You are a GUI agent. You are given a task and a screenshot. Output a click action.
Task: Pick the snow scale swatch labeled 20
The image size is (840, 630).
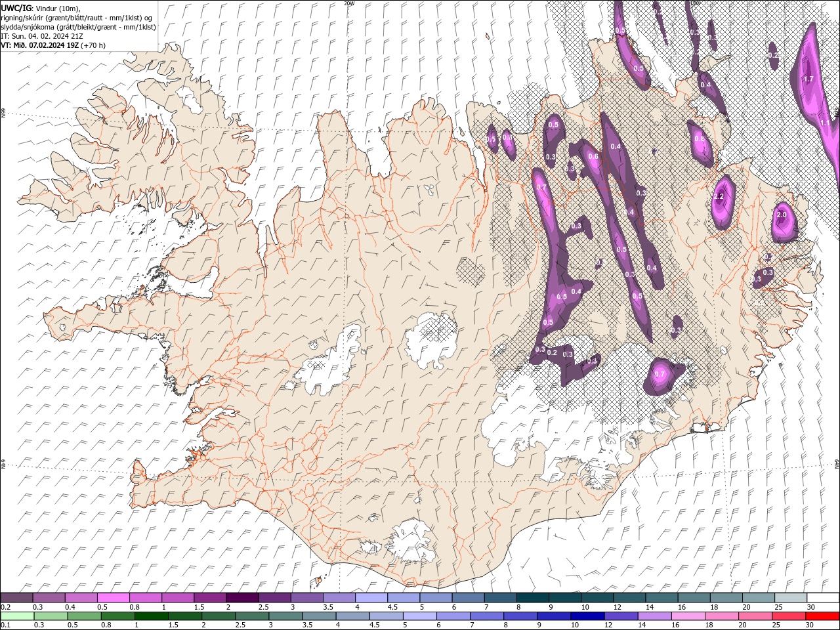point(759,598)
